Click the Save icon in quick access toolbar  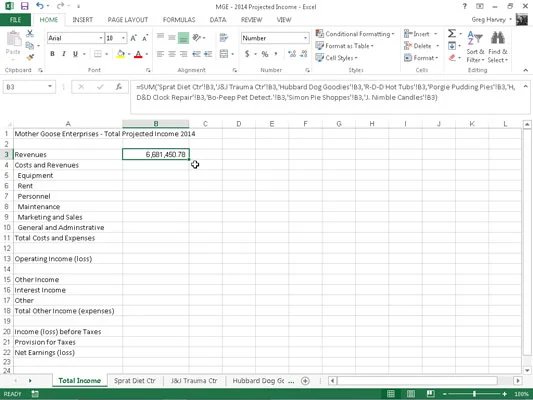pos(24,6)
